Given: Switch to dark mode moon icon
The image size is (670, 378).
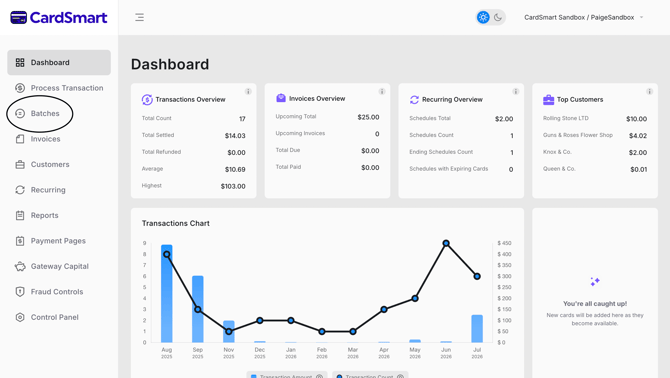Looking at the screenshot, I should click(498, 18).
